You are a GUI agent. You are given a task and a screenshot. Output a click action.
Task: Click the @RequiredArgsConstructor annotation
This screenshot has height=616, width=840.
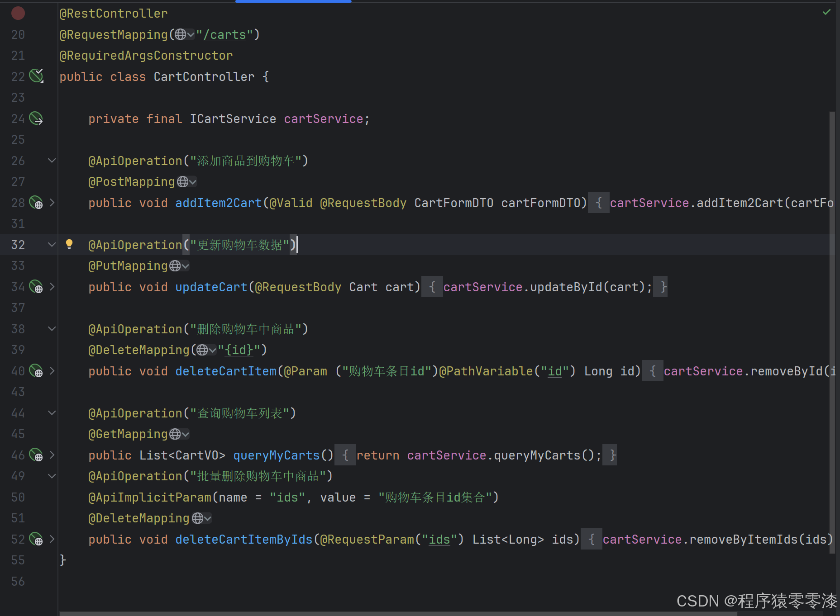(x=146, y=56)
